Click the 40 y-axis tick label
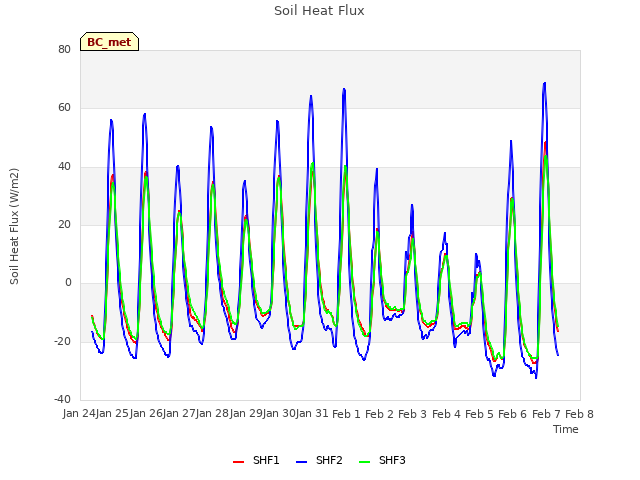The height and width of the screenshot is (480, 640). 64,167
